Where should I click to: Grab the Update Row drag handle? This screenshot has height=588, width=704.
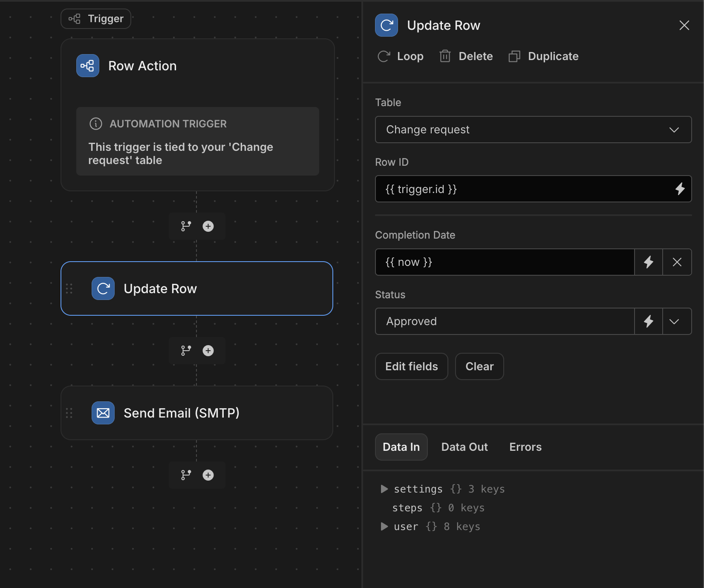point(69,288)
